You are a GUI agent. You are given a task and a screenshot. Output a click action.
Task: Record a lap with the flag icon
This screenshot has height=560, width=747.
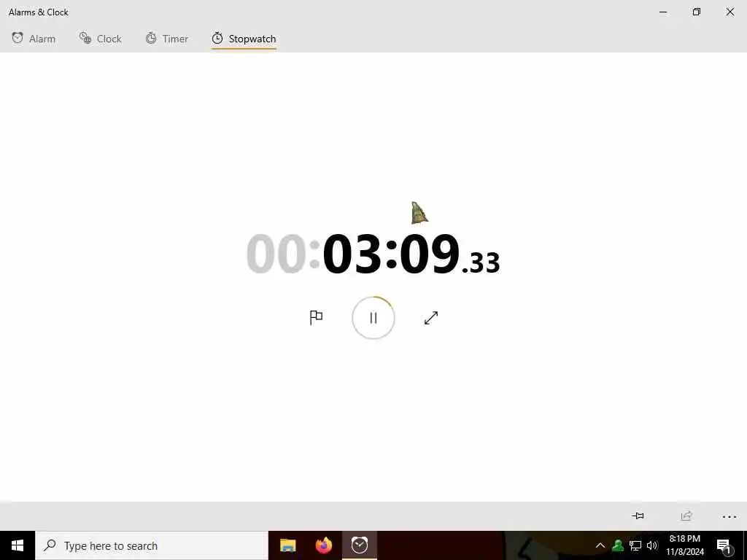point(317,318)
